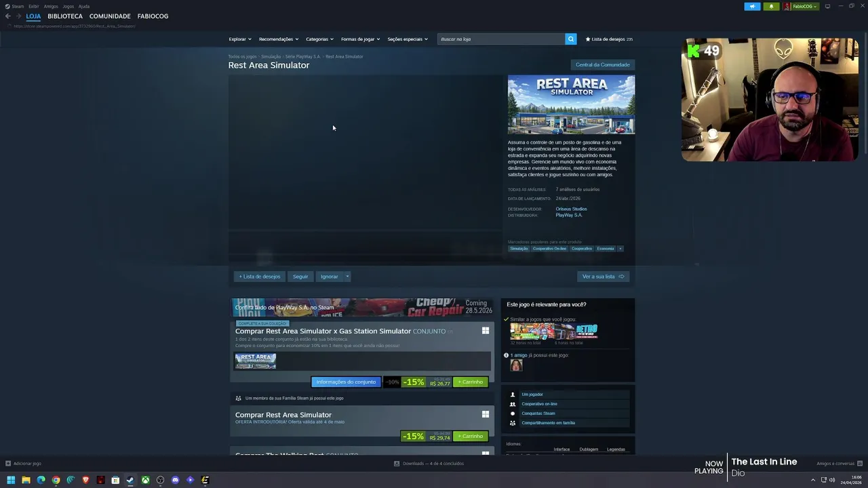Expand more tags with the plus button

(x=620, y=249)
